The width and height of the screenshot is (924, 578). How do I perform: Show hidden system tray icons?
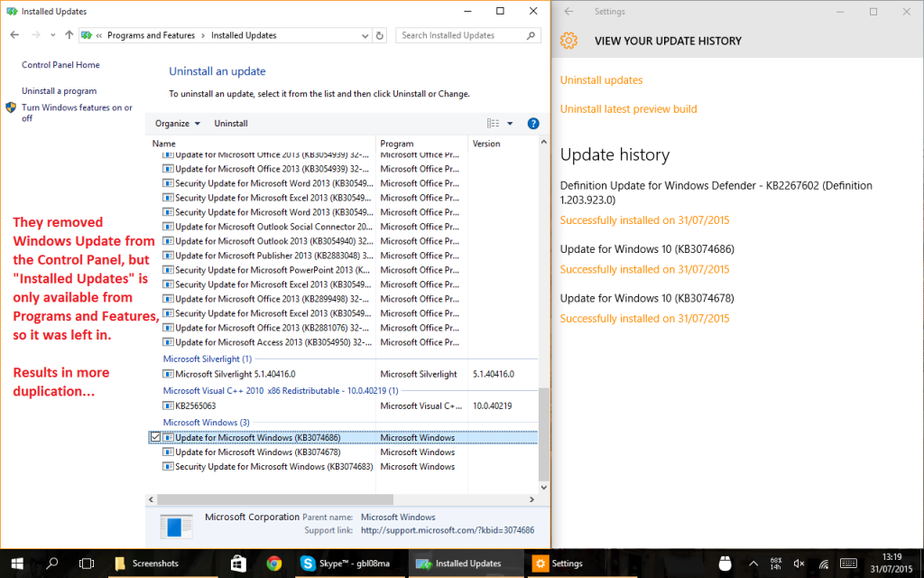pos(753,564)
